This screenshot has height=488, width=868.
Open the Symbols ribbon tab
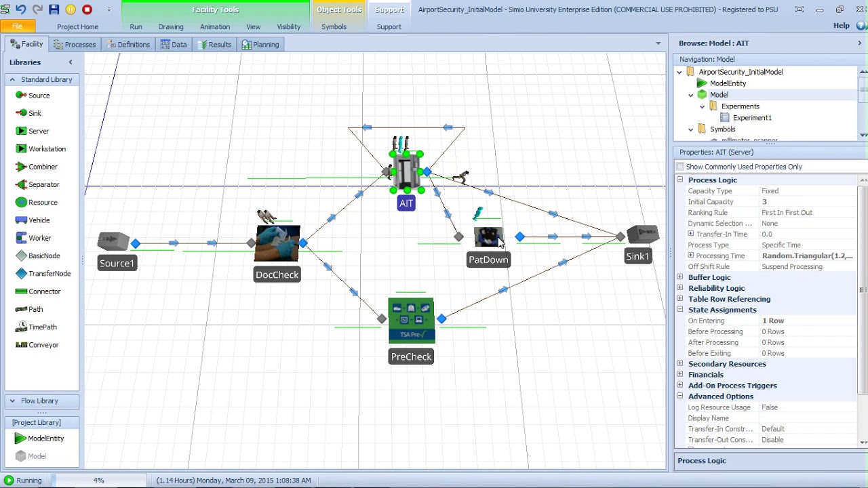pyautogui.click(x=334, y=26)
